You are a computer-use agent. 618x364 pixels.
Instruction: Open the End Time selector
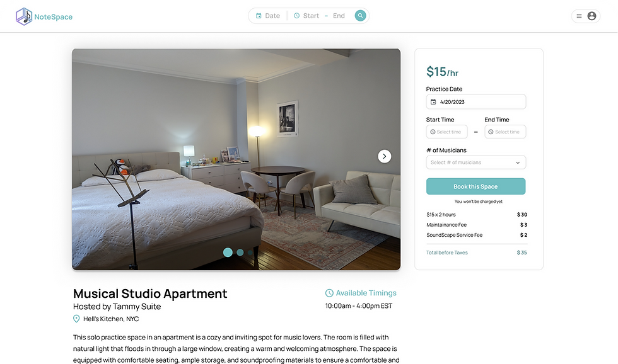click(505, 132)
